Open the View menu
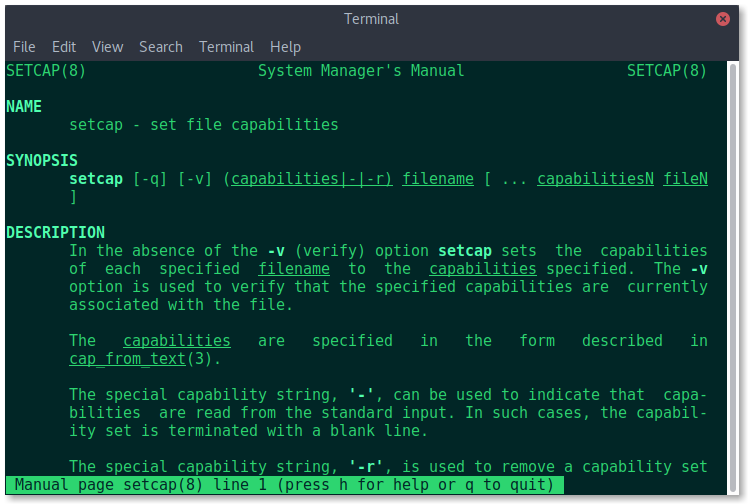748x504 pixels. click(107, 47)
